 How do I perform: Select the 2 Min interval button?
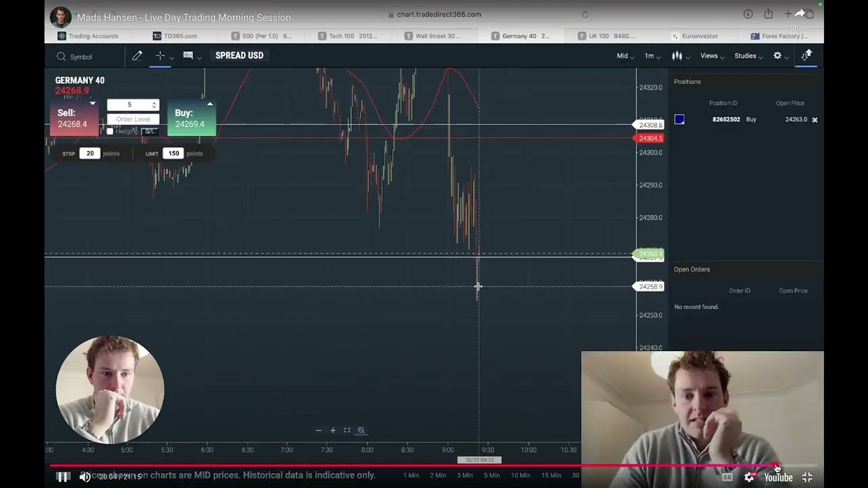pos(438,475)
